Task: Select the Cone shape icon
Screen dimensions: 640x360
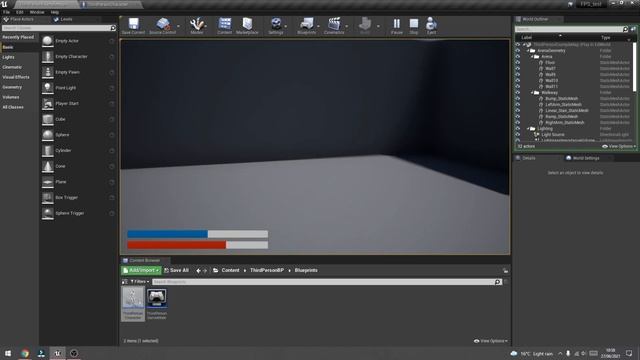Action: tap(48, 166)
